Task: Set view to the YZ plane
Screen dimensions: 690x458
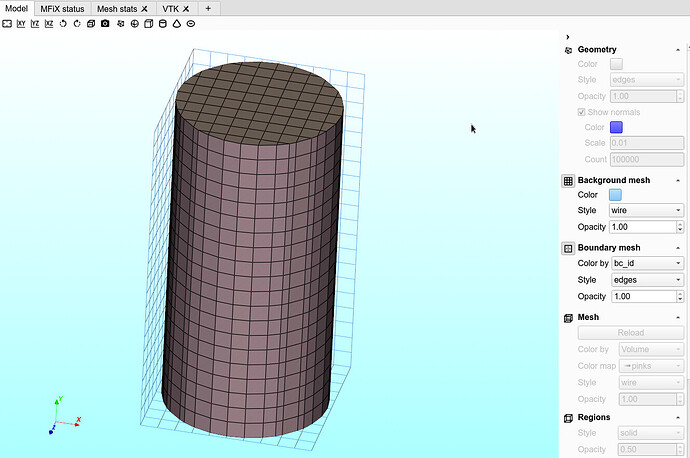Action: tap(35, 23)
